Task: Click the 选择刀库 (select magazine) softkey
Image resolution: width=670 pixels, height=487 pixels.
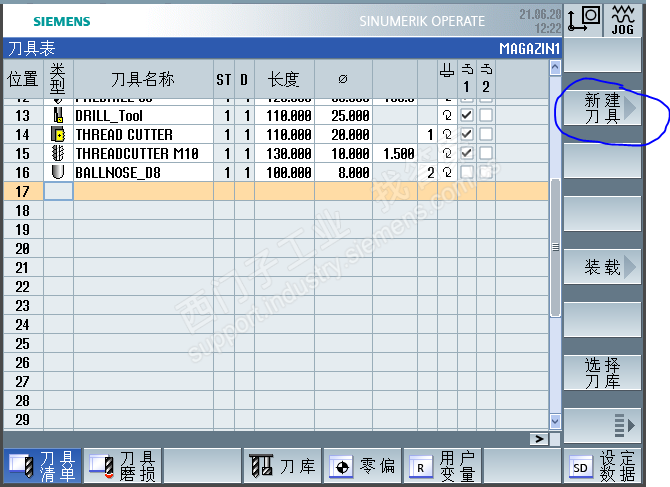Action: pyautogui.click(x=602, y=373)
